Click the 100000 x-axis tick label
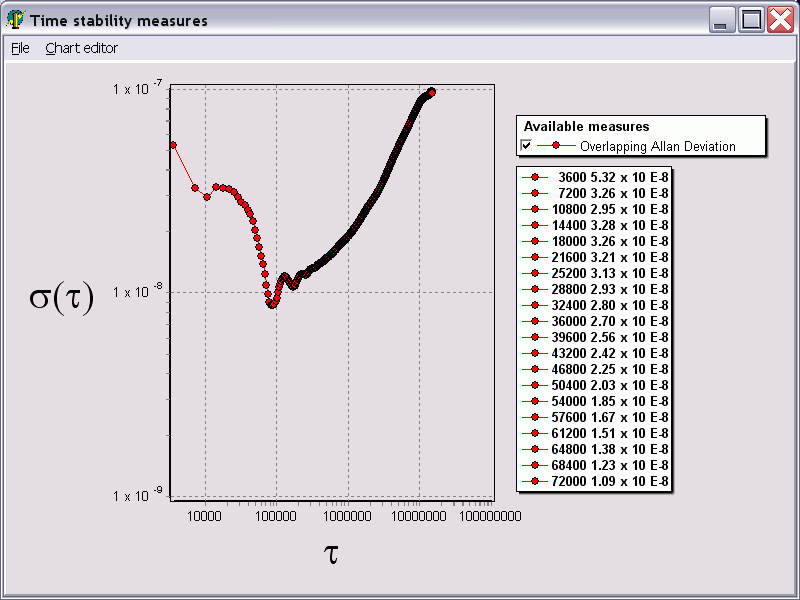The image size is (800, 600). (276, 516)
